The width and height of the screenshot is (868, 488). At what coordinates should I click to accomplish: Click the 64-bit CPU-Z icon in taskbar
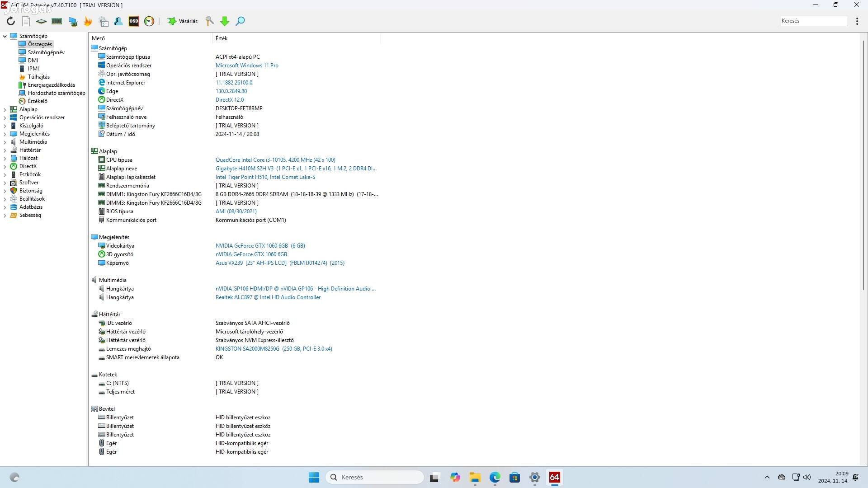(x=554, y=477)
